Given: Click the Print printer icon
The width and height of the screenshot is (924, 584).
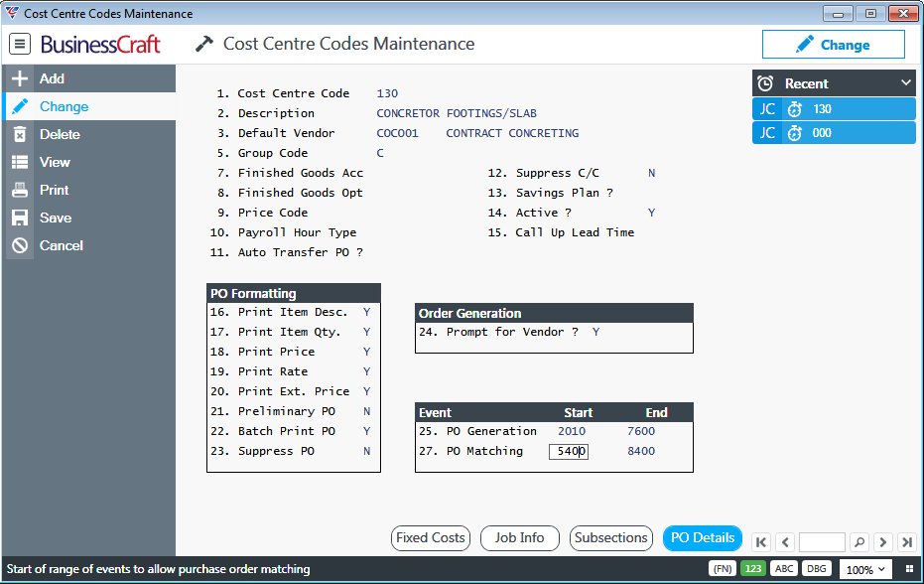Looking at the screenshot, I should 20,190.
